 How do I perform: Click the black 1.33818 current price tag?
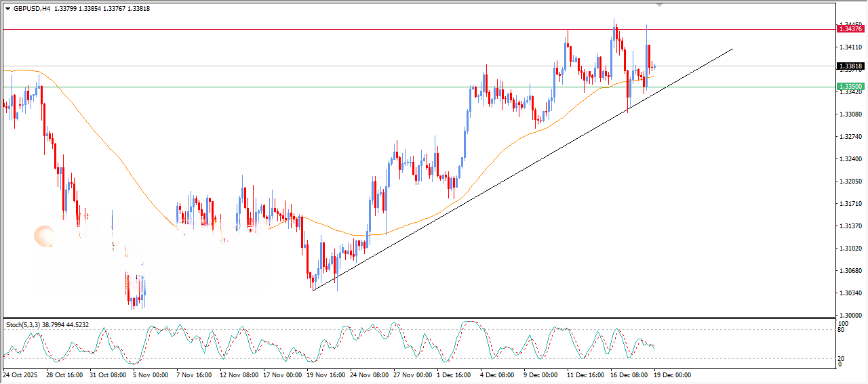click(x=850, y=66)
